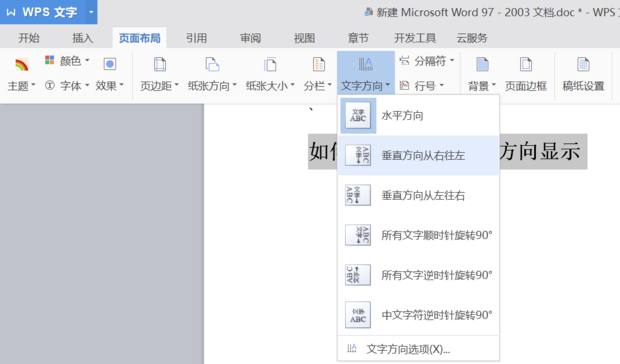Open the 开发工具 tab
Viewport: 620px width, 364px height.
[x=415, y=38]
